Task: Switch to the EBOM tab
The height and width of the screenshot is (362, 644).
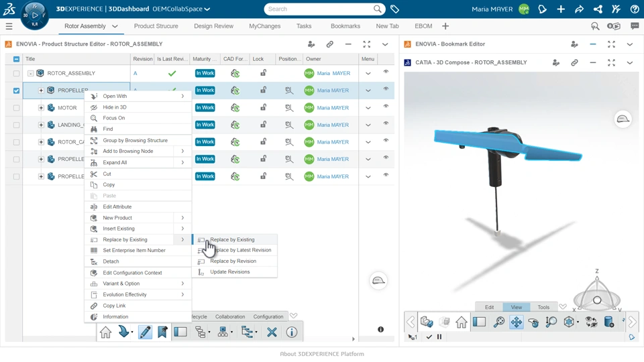Action: 423,26
